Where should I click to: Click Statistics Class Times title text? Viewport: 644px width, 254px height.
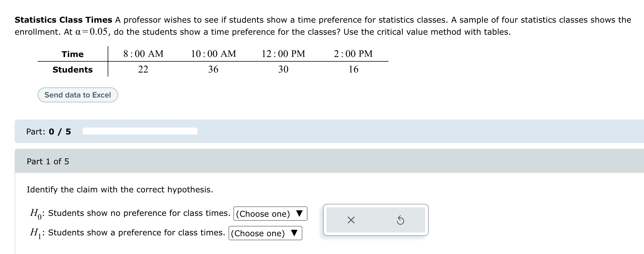63,19
